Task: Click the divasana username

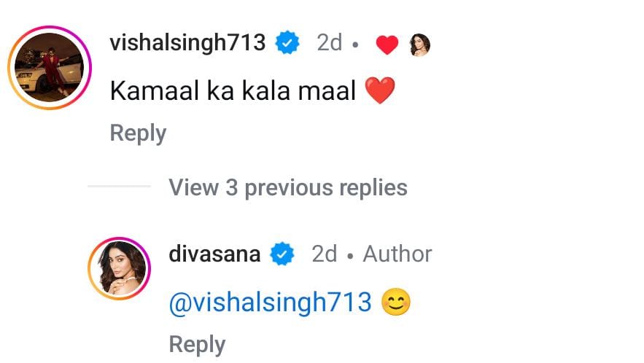Action: click(x=215, y=254)
